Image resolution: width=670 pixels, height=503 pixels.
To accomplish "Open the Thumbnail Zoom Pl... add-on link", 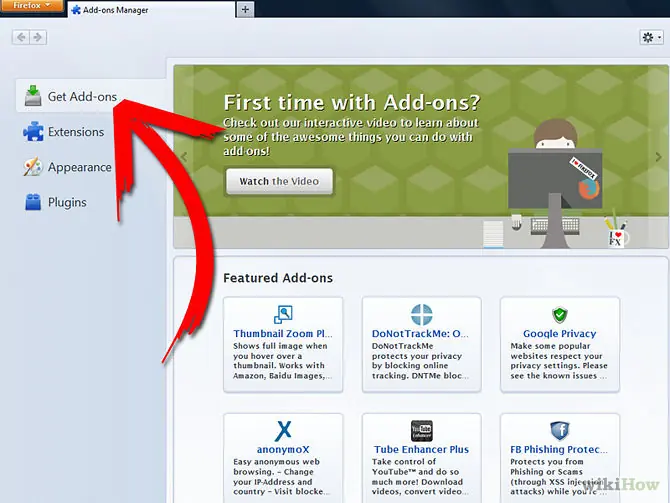I will 282,333.
